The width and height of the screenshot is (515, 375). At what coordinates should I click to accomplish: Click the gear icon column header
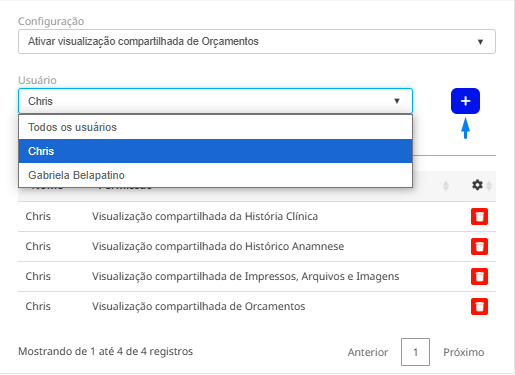(x=477, y=185)
